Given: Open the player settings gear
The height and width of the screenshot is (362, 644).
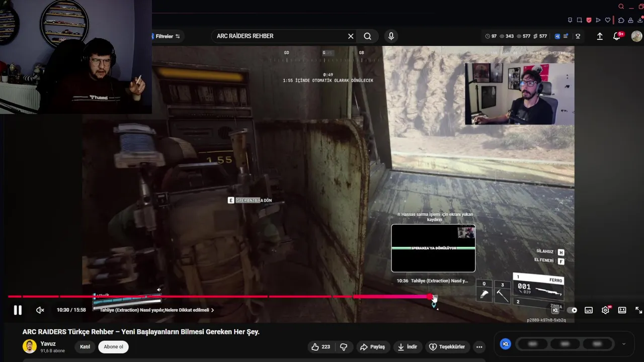Looking at the screenshot, I should pyautogui.click(x=605, y=310).
